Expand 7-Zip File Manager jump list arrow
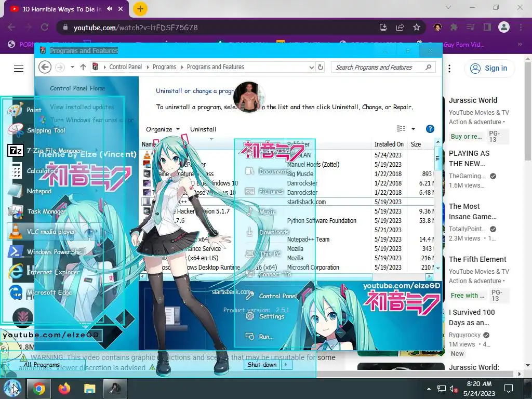The height and width of the screenshot is (399, 532). click(x=97, y=150)
